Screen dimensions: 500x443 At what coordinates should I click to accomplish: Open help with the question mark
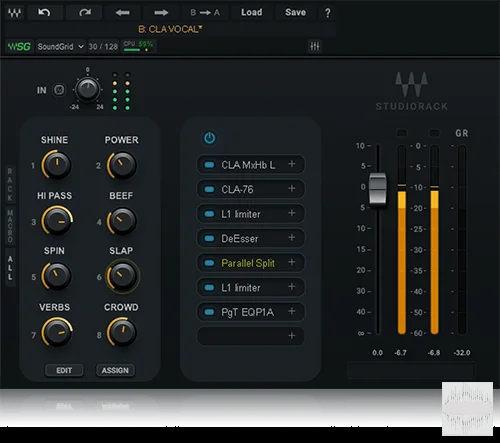point(328,13)
